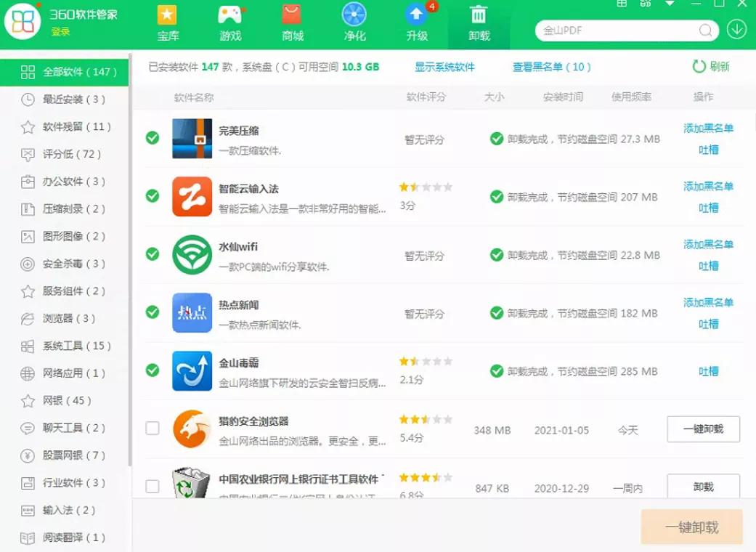Select 系统工具 (15) category

click(76, 346)
